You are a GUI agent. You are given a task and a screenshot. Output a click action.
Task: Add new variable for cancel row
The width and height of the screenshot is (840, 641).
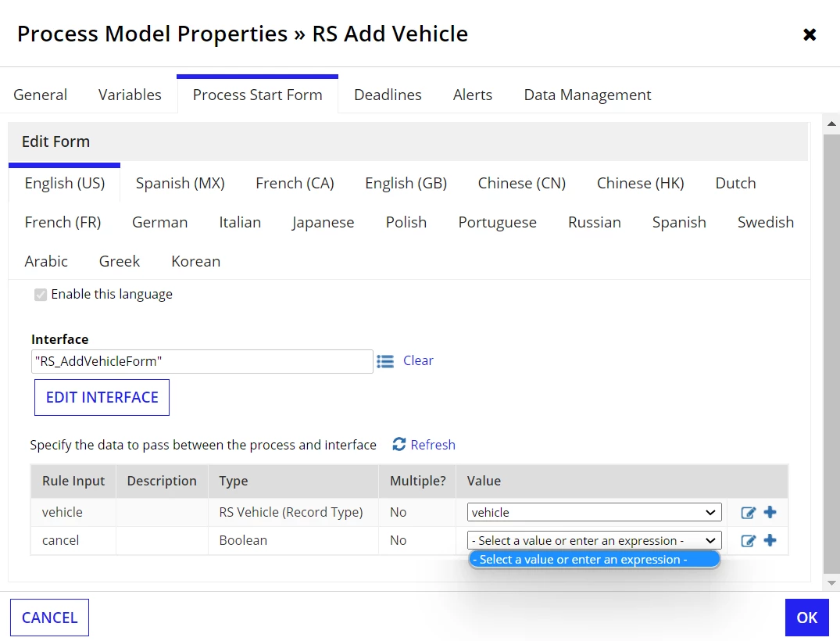[x=770, y=540]
